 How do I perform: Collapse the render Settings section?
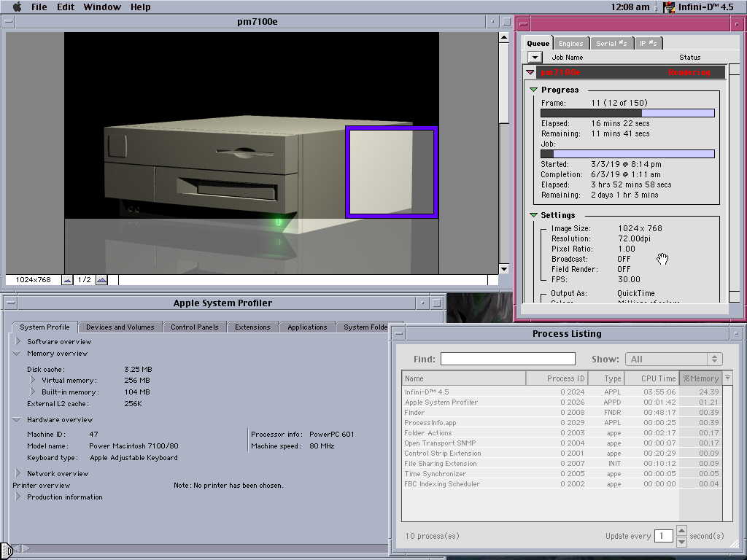[x=533, y=216]
